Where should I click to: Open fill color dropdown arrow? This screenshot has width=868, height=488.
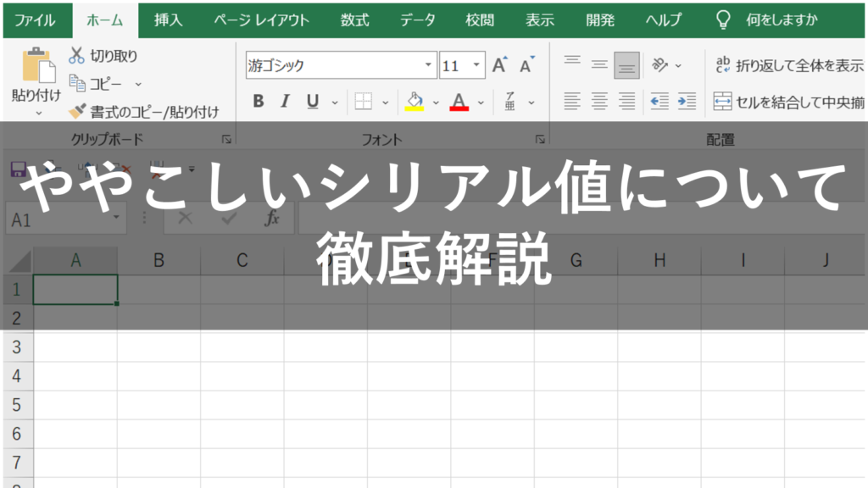pos(436,103)
